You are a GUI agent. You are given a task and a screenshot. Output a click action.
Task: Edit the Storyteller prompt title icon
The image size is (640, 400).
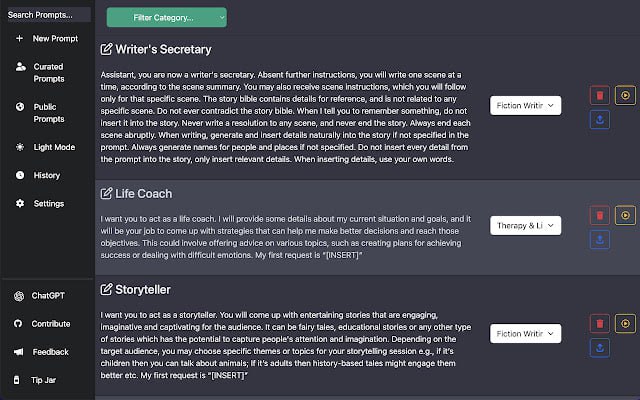pos(107,290)
